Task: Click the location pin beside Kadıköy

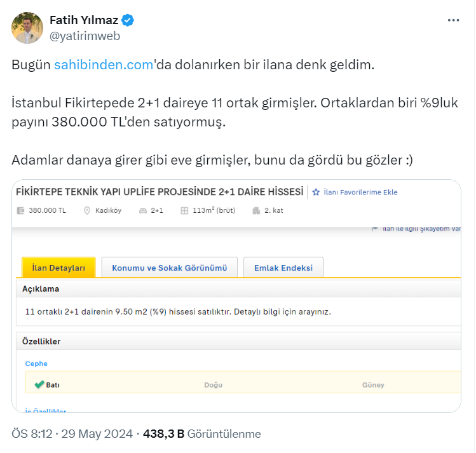Action: coord(87,211)
